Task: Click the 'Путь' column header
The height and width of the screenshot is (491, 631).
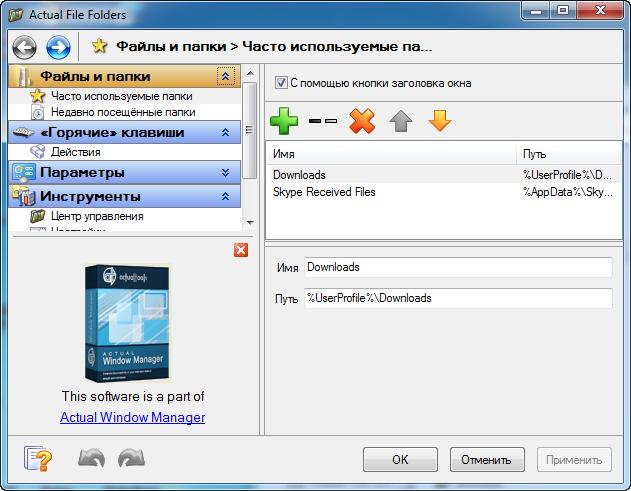Action: [x=569, y=154]
